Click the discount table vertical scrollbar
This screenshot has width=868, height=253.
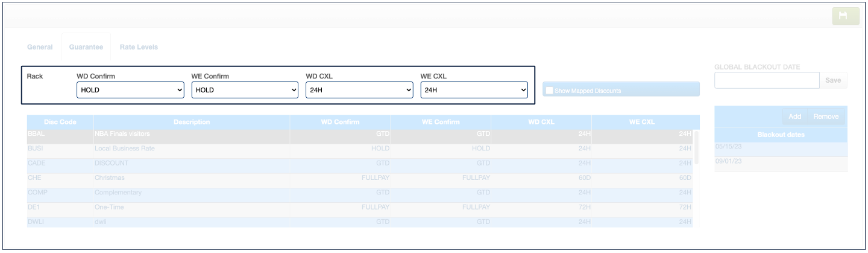[x=697, y=148]
